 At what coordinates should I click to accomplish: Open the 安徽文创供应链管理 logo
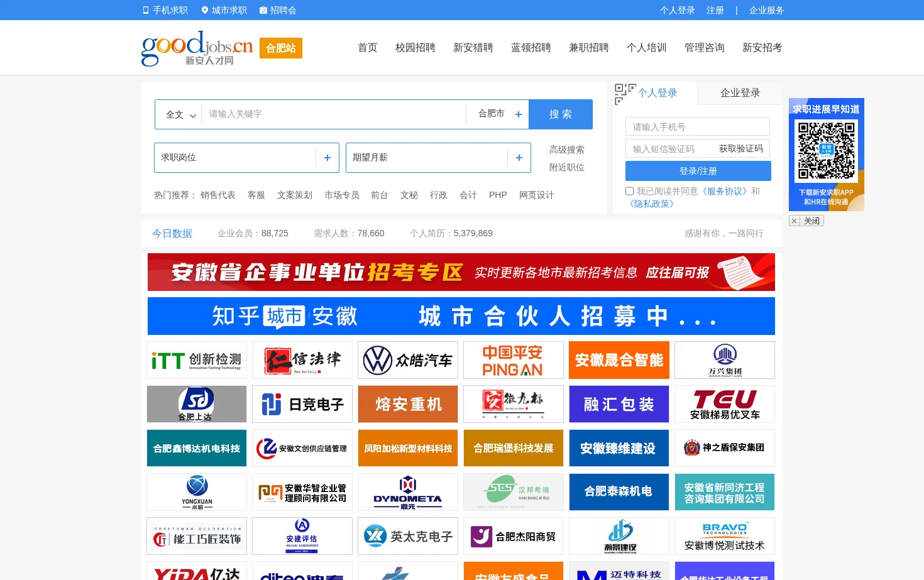[x=302, y=448]
